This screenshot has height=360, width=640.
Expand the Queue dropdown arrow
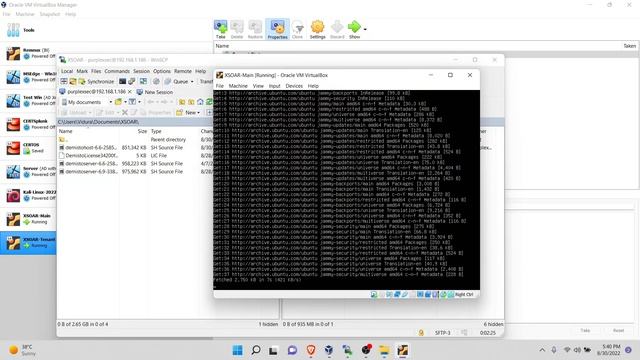click(x=192, y=82)
